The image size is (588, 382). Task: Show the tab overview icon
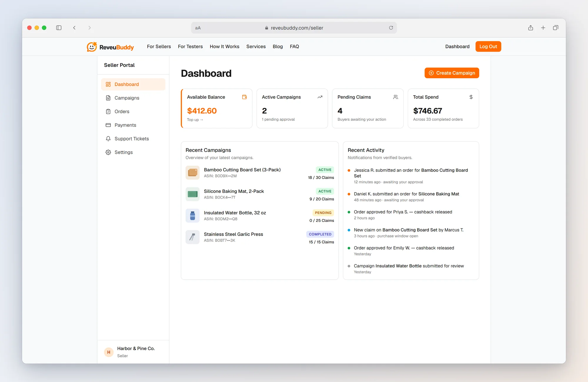pyautogui.click(x=556, y=28)
